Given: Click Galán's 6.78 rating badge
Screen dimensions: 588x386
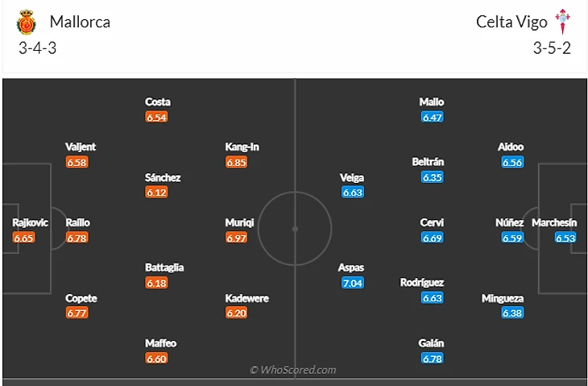Looking at the screenshot, I should point(432,359).
